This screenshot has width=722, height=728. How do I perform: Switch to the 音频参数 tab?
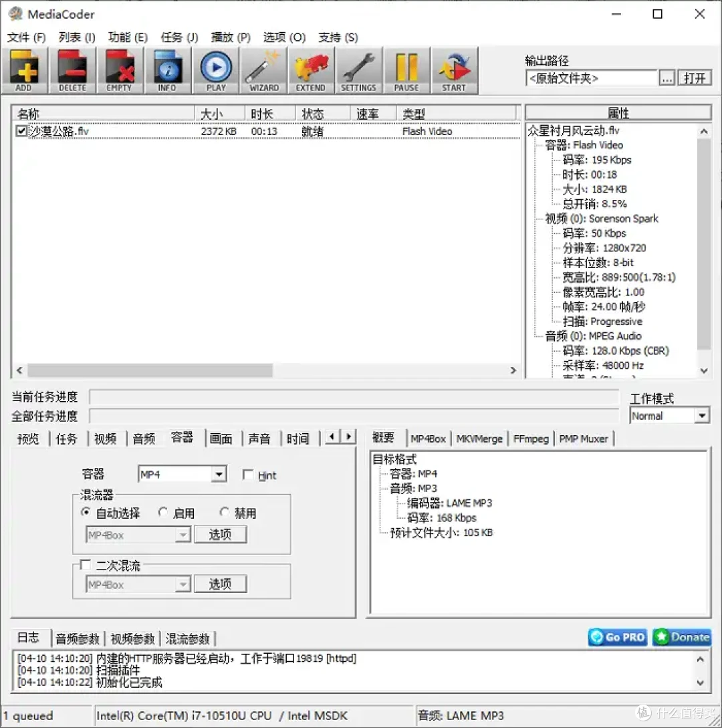point(78,639)
